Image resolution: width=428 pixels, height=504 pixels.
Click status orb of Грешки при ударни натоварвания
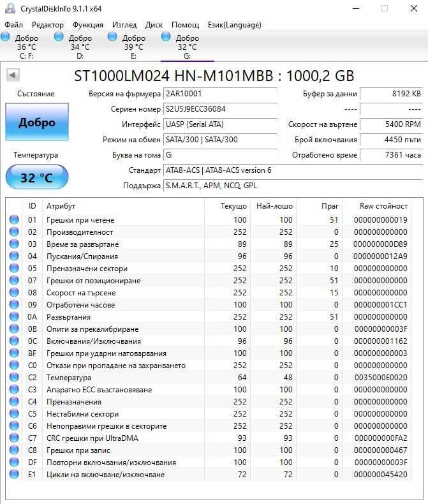pos(14,353)
